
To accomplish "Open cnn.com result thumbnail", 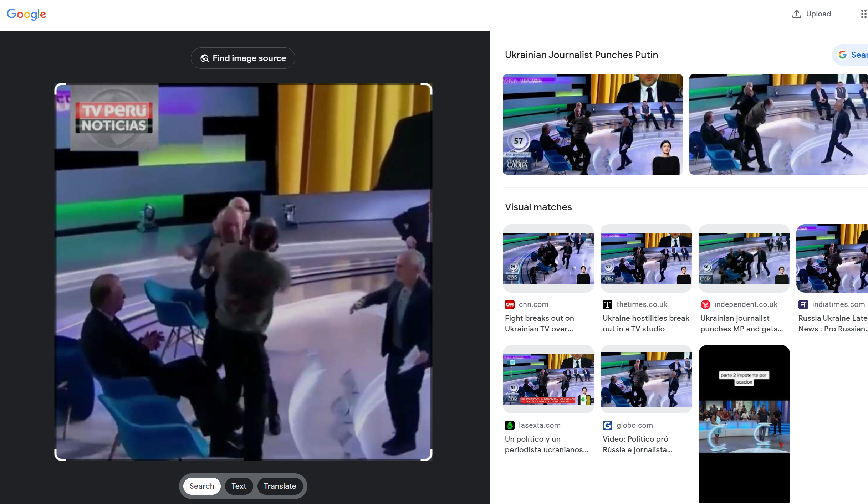I will point(548,258).
